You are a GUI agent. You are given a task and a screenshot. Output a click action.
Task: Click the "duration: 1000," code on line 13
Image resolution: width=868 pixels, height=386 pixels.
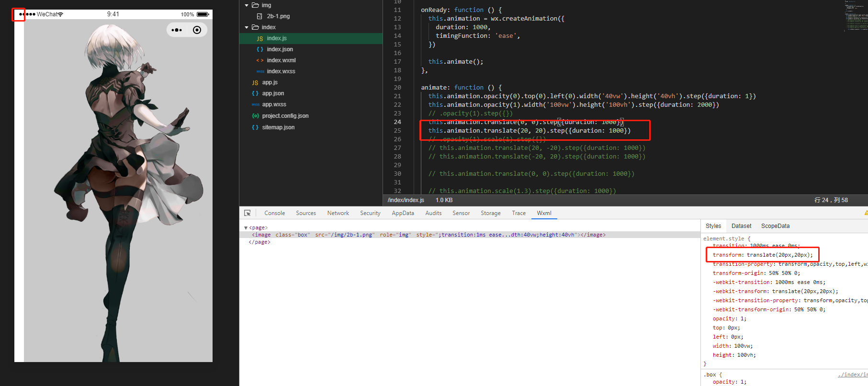[x=463, y=27]
